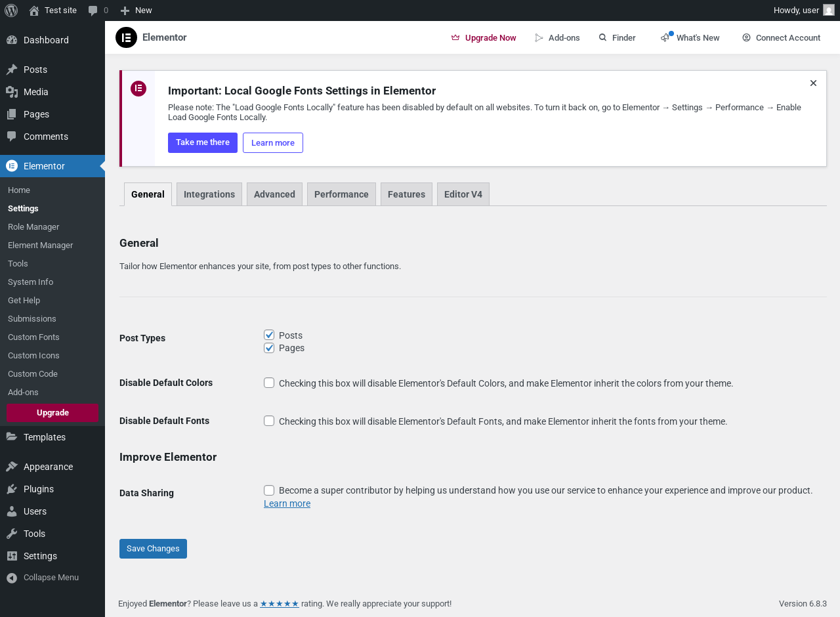Expand the New content menu
The image size is (840, 617).
[x=136, y=11]
